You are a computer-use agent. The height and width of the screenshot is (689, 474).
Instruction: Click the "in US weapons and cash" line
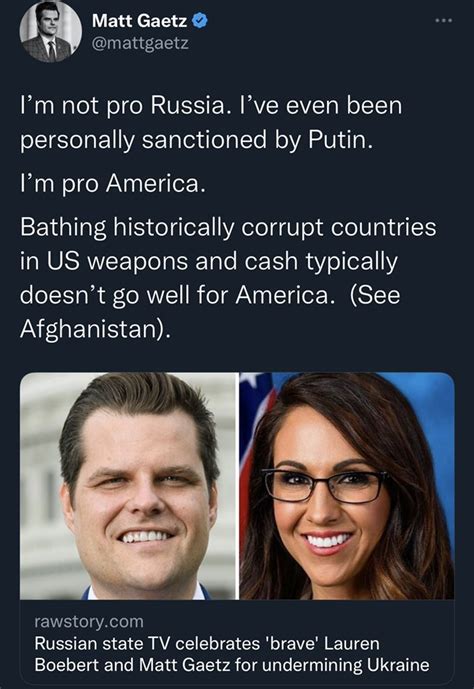[209, 262]
